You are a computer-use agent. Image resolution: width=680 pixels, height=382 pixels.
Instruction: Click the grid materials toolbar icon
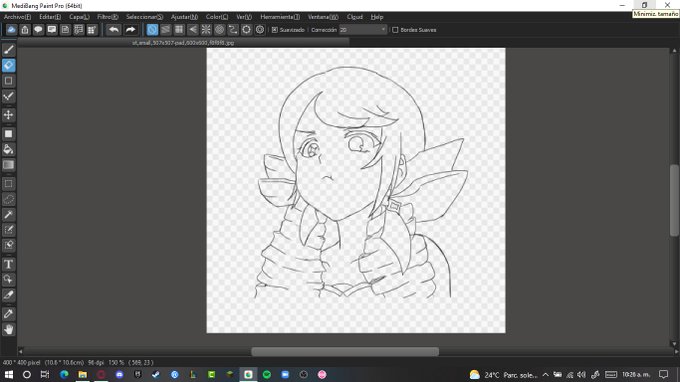pyautogui.click(x=92, y=29)
